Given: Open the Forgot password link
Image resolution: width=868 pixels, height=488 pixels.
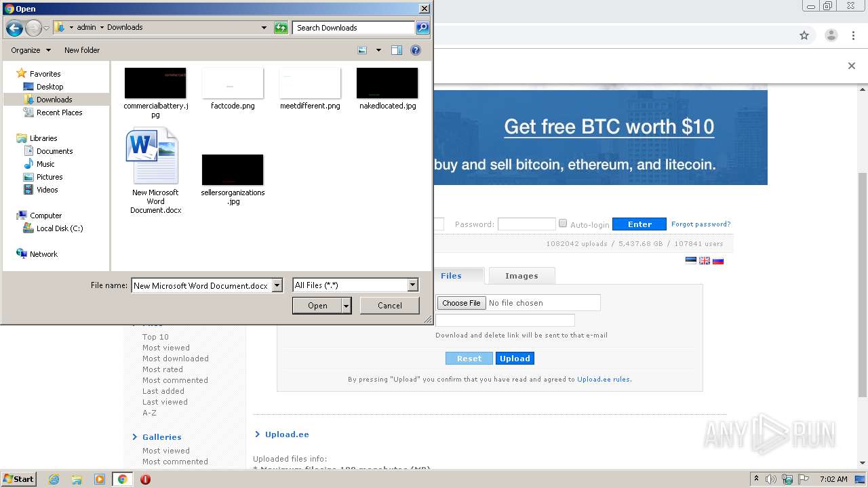Looking at the screenshot, I should pos(701,224).
